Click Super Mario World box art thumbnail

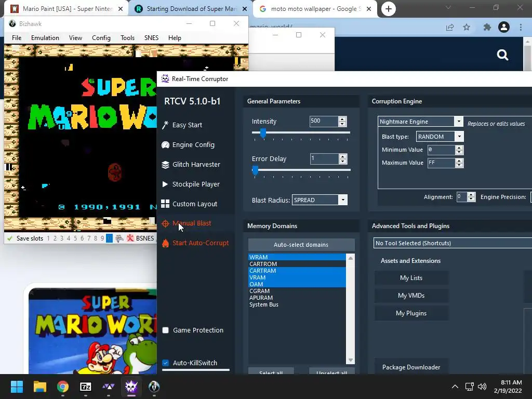(x=92, y=331)
